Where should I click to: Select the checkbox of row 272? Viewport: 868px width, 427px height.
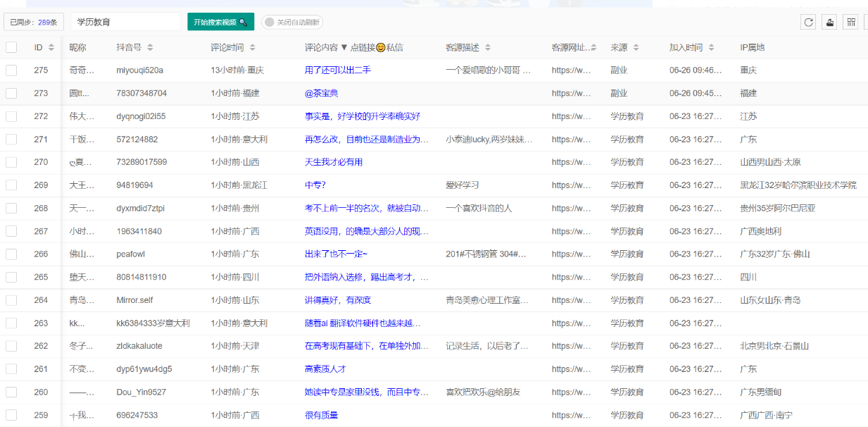point(11,116)
